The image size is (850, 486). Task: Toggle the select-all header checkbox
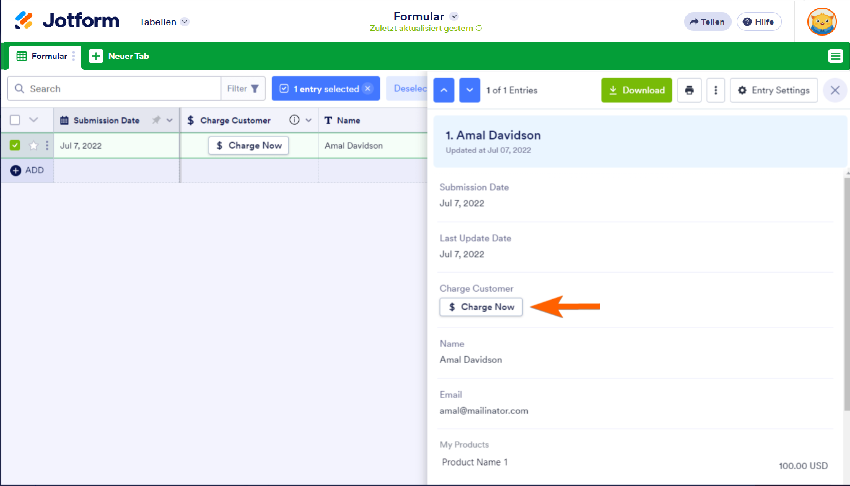[15, 120]
